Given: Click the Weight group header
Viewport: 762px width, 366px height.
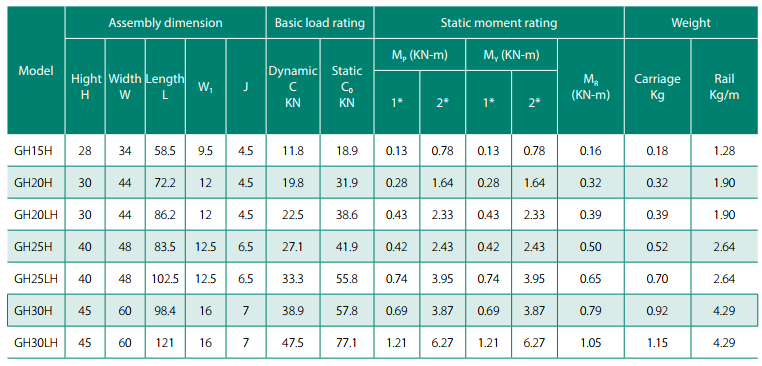Looking at the screenshot, I should [691, 22].
